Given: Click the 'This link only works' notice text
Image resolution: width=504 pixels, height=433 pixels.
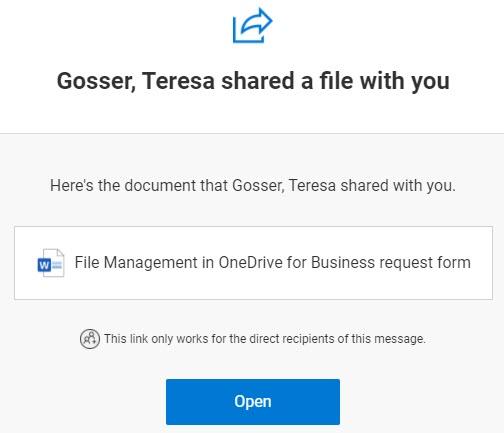Looking at the screenshot, I should point(265,339).
